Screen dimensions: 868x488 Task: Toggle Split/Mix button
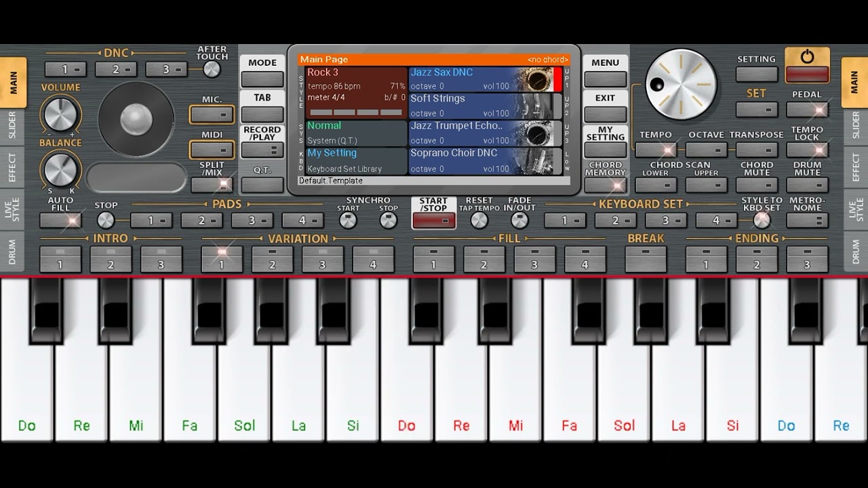[212, 184]
